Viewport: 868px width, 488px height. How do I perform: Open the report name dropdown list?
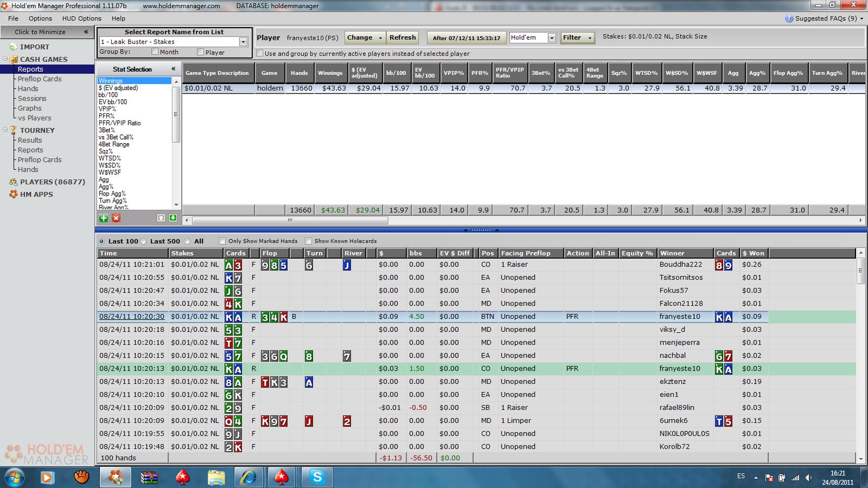click(243, 42)
